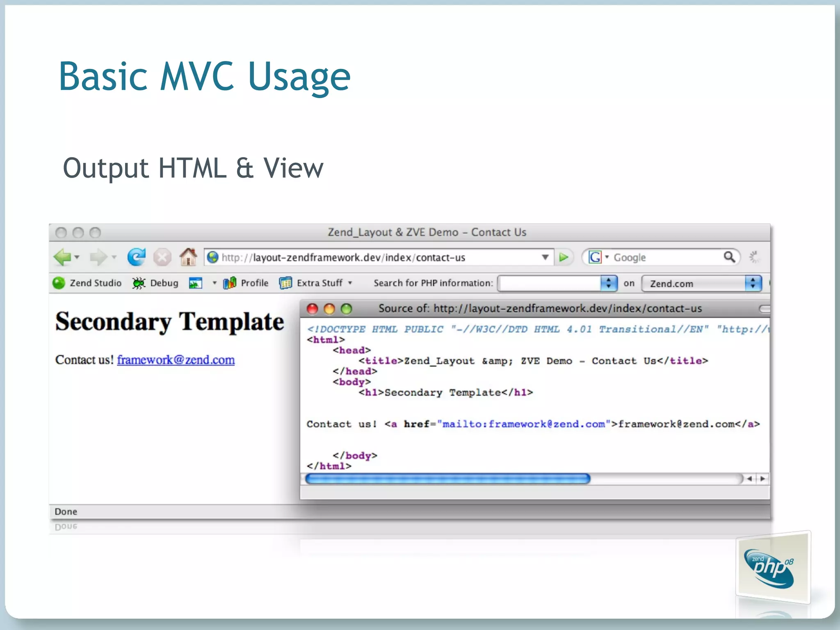This screenshot has width=840, height=630.
Task: Click the opening head tag in source
Action: (x=352, y=350)
